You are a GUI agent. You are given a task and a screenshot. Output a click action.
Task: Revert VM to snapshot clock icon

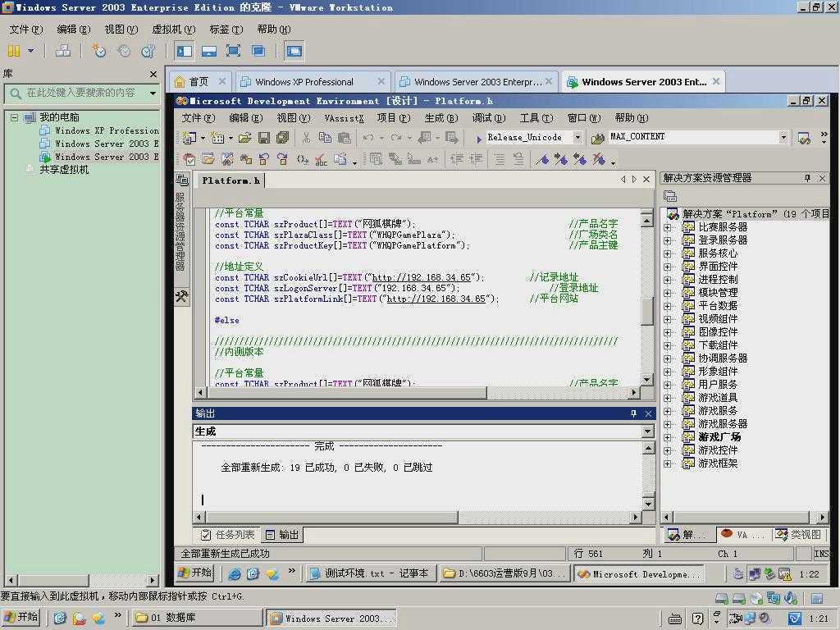[x=124, y=51]
